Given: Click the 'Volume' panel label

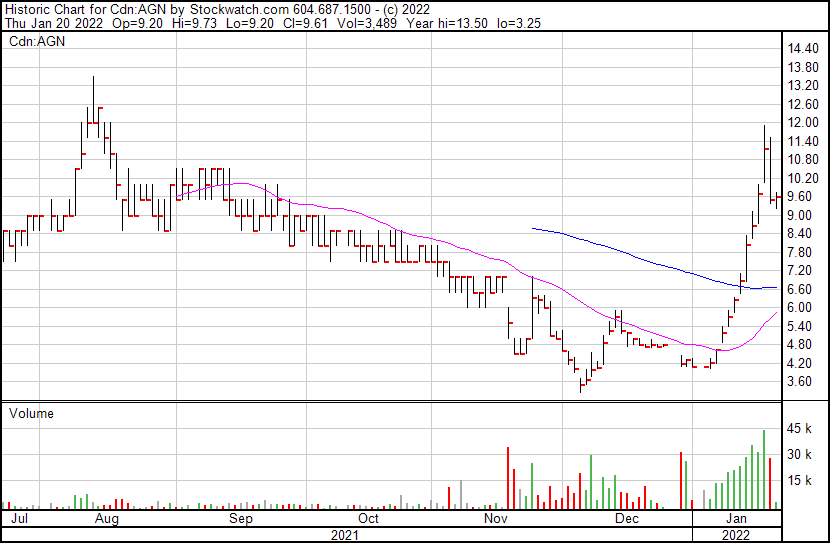Looking at the screenshot, I should 31,413.
